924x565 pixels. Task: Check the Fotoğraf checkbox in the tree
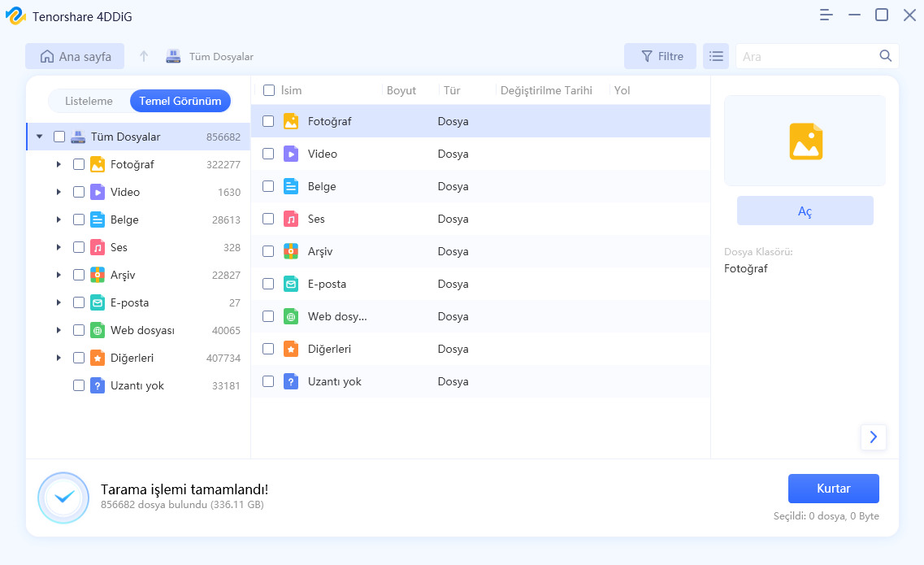(x=78, y=164)
